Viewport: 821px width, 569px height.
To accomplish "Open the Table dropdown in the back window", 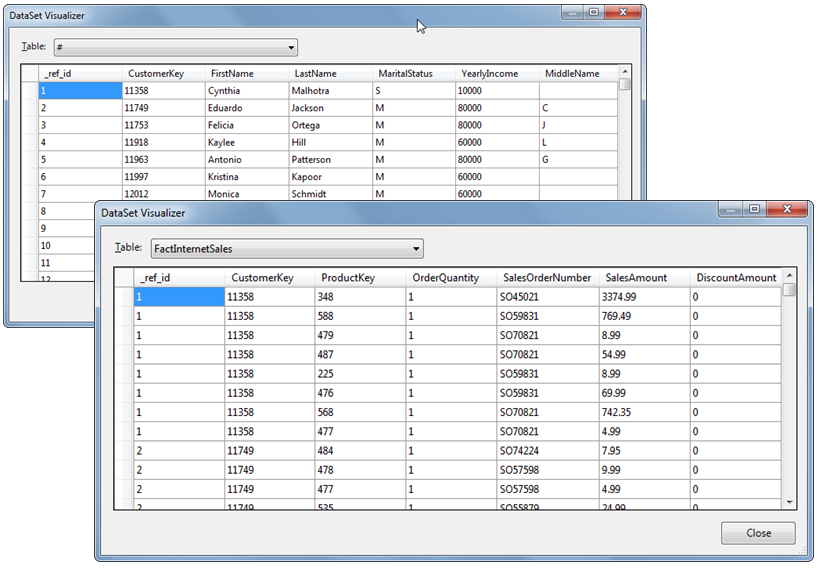I will click(x=175, y=47).
